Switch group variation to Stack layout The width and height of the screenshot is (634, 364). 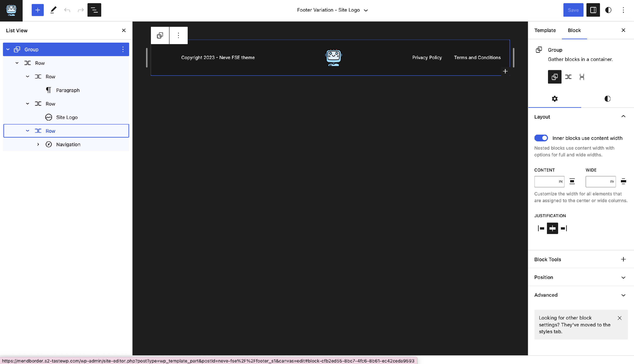[x=582, y=77]
